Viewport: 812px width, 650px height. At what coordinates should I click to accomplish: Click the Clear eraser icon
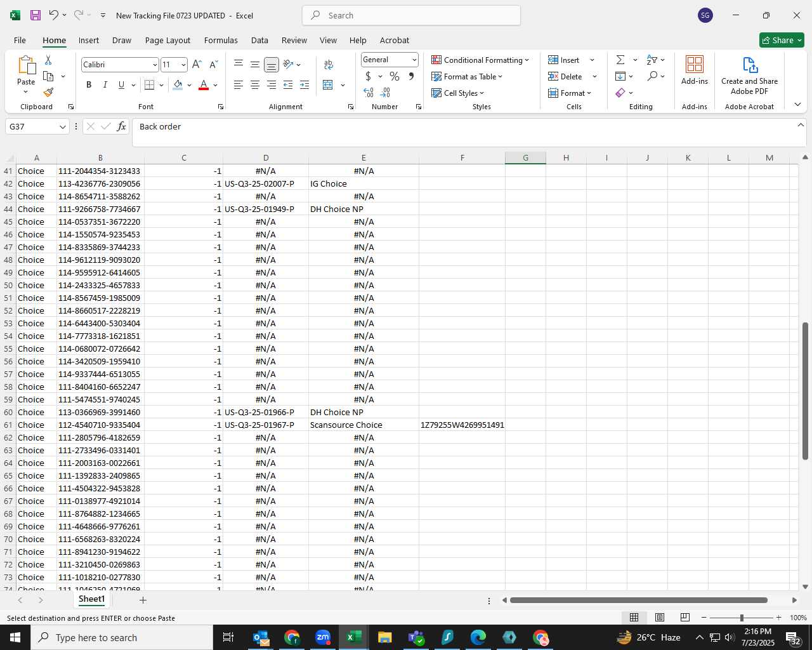[620, 93]
